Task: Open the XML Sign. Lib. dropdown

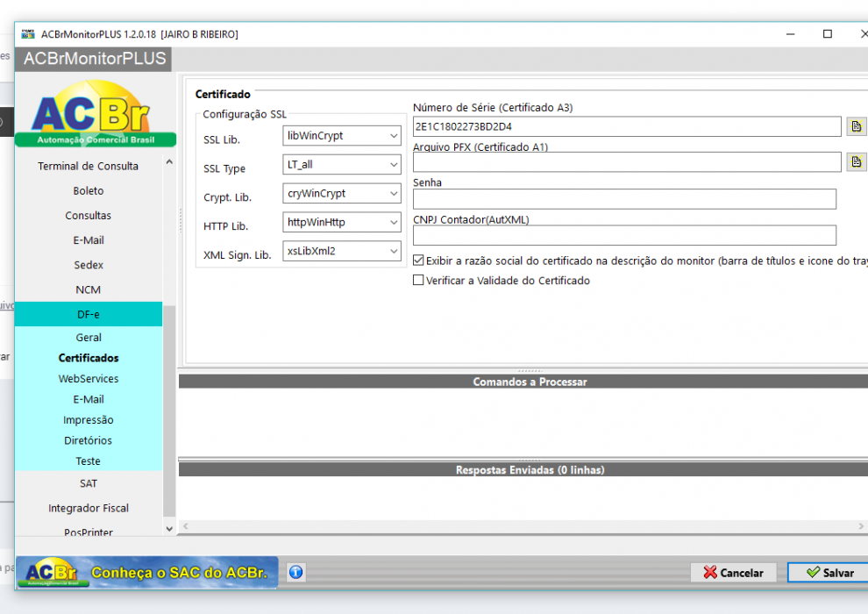Action: point(342,251)
